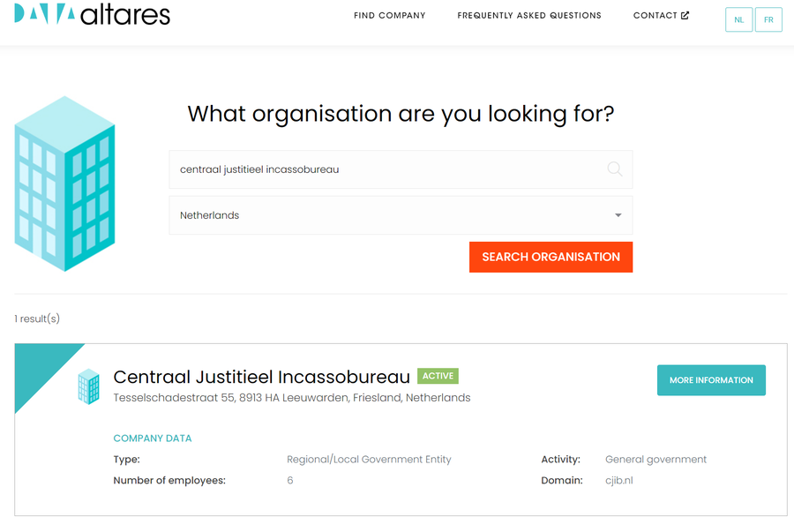Click the Domain label in company data
The width and height of the screenshot is (794, 532).
pyautogui.click(x=562, y=480)
